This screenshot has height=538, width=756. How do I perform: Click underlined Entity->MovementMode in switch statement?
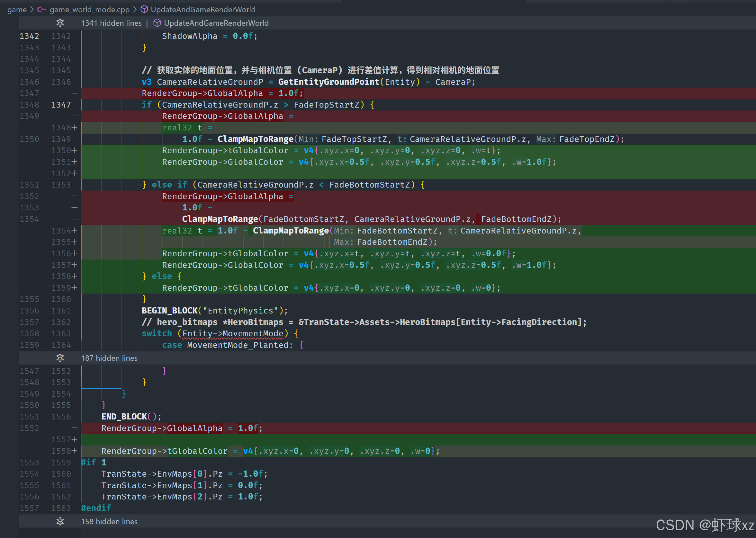click(x=233, y=333)
